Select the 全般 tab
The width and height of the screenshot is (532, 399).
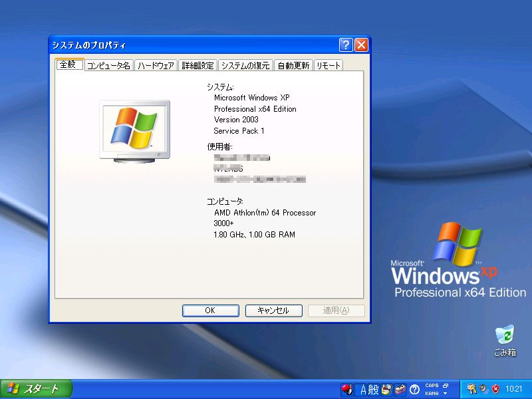pos(69,65)
